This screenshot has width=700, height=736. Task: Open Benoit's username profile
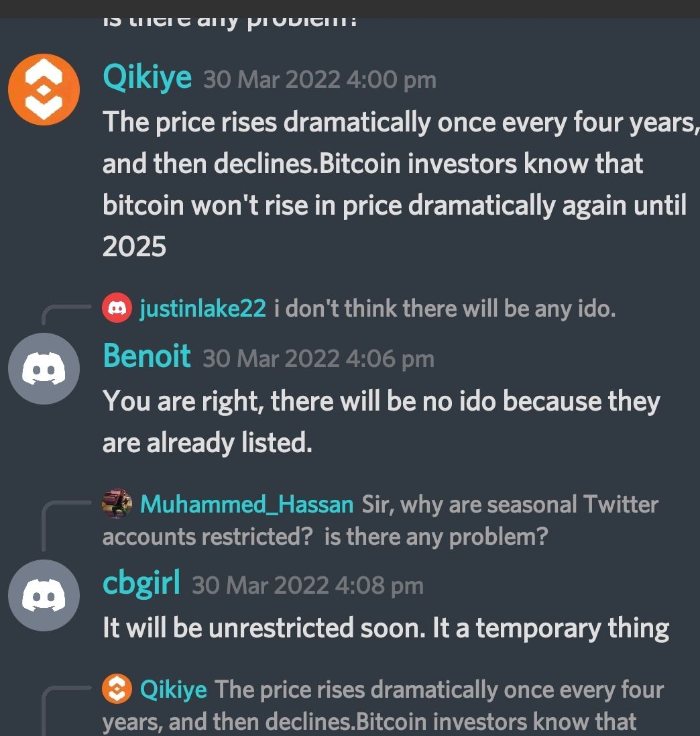pyautogui.click(x=146, y=356)
